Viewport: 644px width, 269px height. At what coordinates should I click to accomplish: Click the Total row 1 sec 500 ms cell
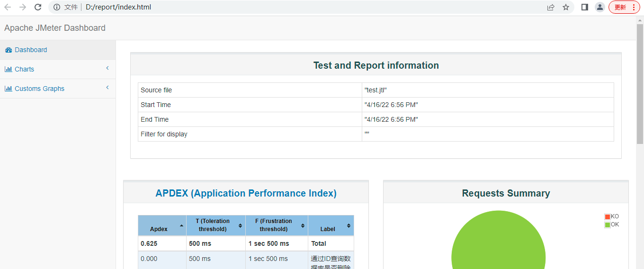277,243
